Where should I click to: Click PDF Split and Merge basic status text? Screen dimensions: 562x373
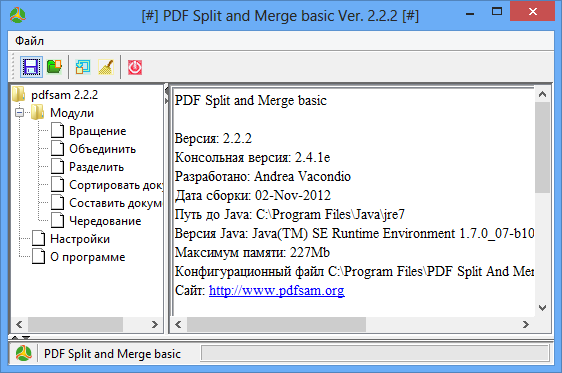coord(112,354)
